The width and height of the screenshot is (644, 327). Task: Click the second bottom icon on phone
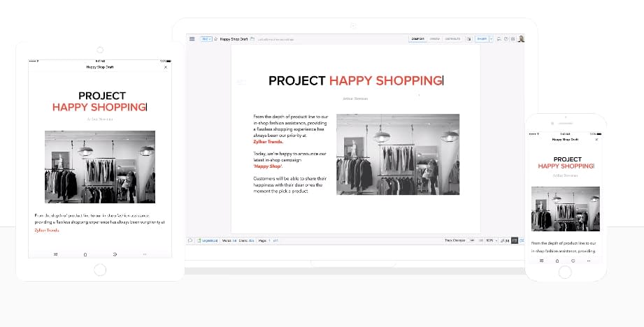tap(557, 261)
